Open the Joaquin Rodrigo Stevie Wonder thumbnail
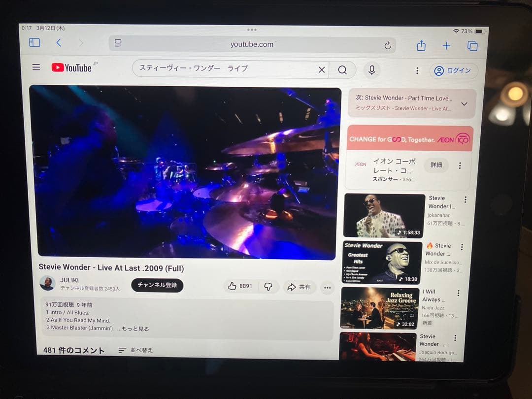Screen dimensions: 532x399 click(378, 347)
